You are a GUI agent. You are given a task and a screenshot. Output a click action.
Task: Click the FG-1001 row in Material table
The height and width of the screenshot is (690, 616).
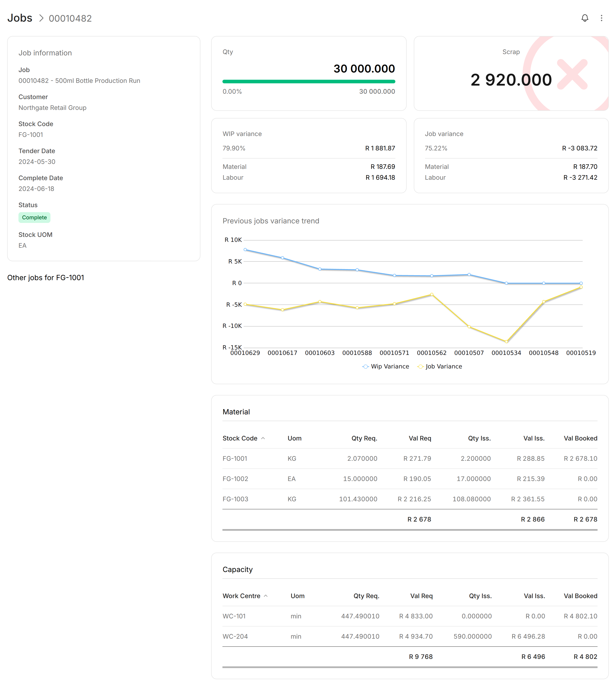(x=410, y=458)
